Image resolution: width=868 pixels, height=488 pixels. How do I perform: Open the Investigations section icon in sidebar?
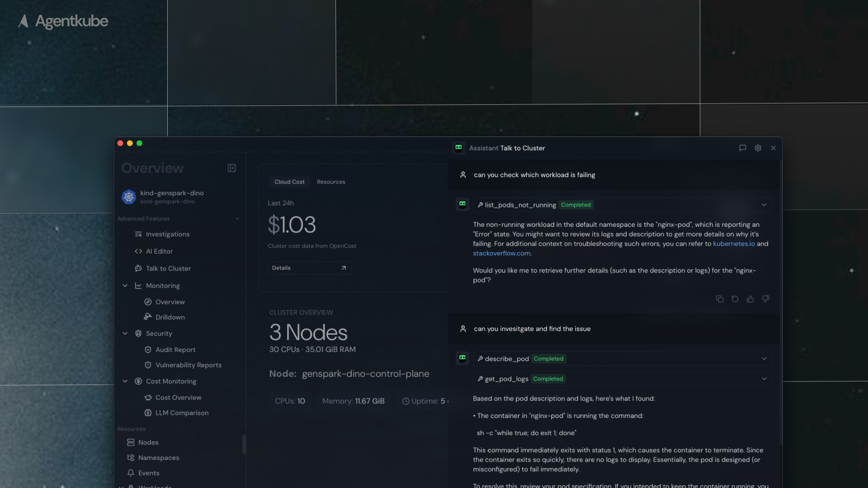[x=138, y=234]
